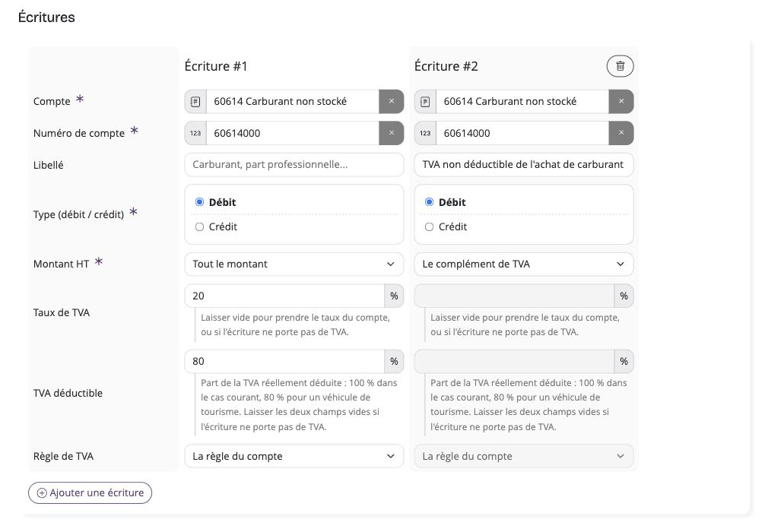The height and width of the screenshot is (532, 768).
Task: Open Règle de TVA dropdown in Écriture #1
Action: pos(294,456)
